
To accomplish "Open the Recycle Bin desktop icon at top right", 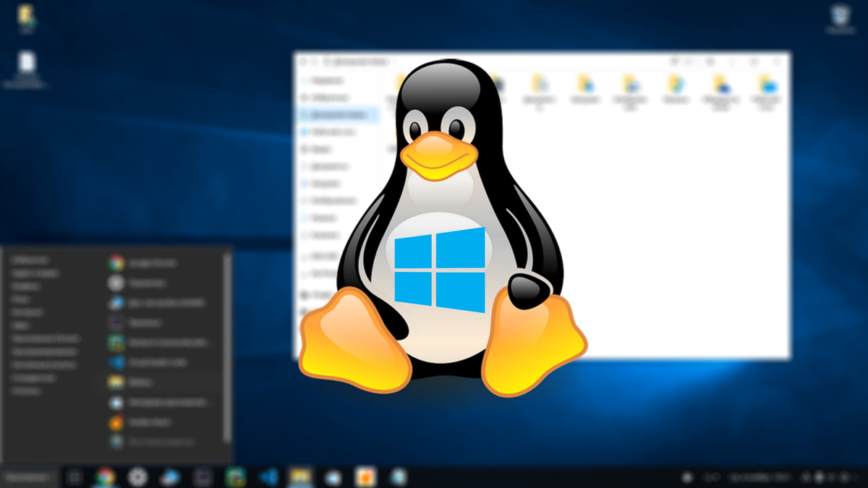I will pos(841,18).
